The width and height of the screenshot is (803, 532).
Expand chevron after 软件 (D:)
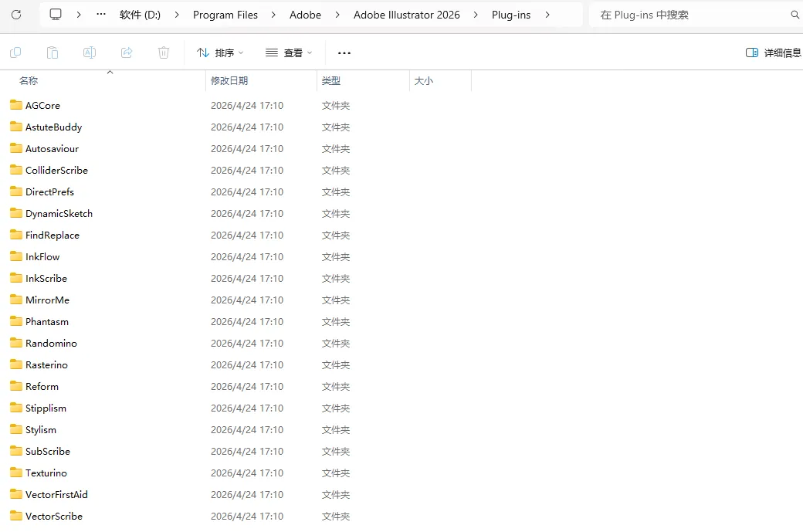(x=177, y=15)
